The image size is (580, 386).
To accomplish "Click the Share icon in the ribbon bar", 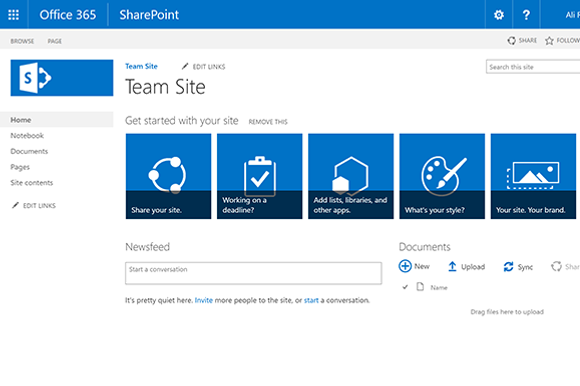I will [512, 40].
